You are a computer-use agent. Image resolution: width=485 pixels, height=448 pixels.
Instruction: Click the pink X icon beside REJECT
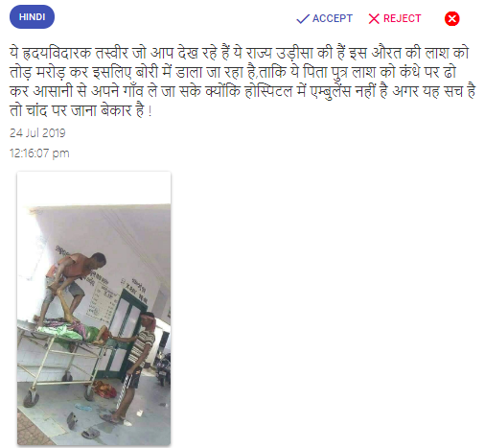point(374,19)
